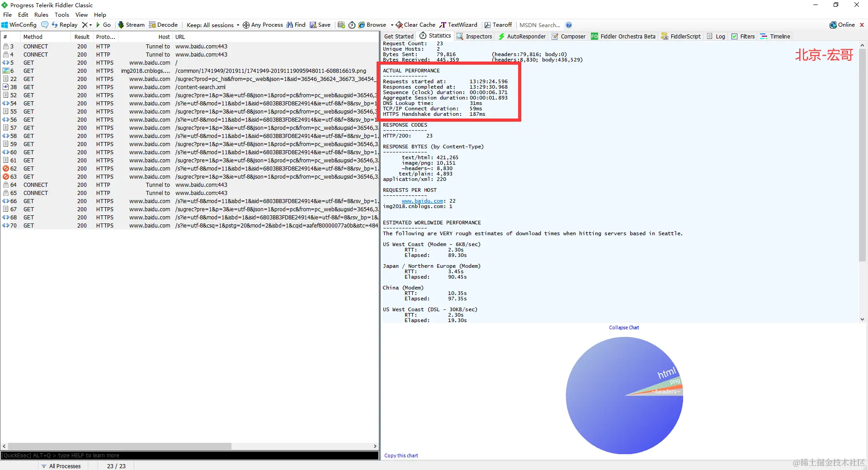The image size is (868, 470).
Task: Click the session list horizontal scrollbar
Action: click(x=120, y=446)
